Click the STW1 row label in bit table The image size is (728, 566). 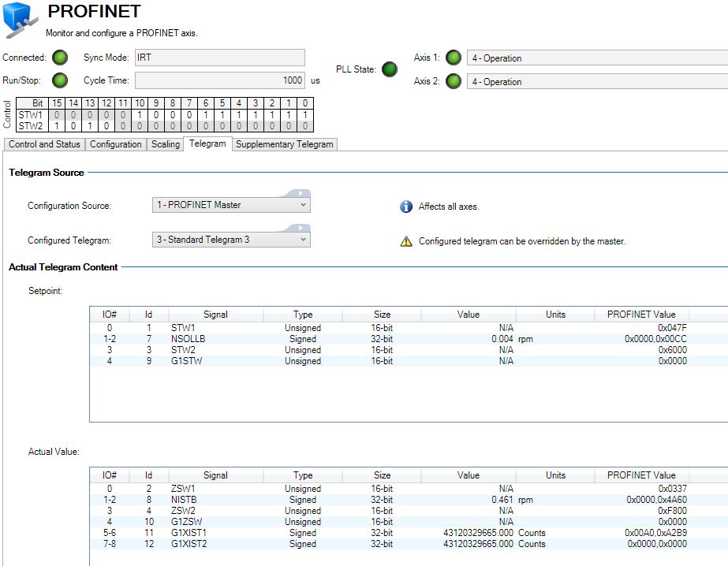pos(31,114)
